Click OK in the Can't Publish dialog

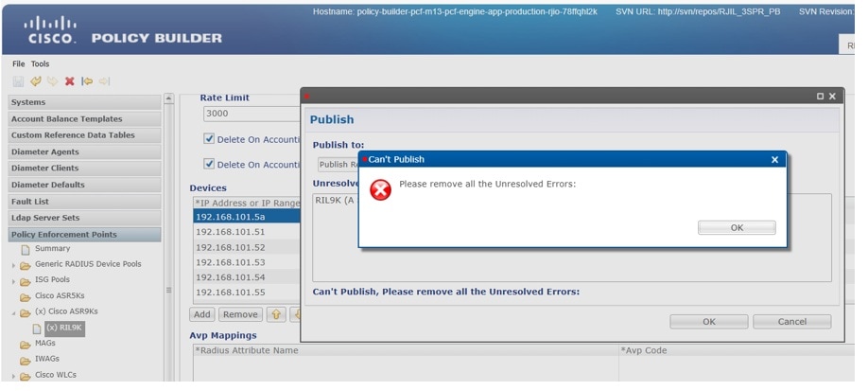pyautogui.click(x=737, y=227)
